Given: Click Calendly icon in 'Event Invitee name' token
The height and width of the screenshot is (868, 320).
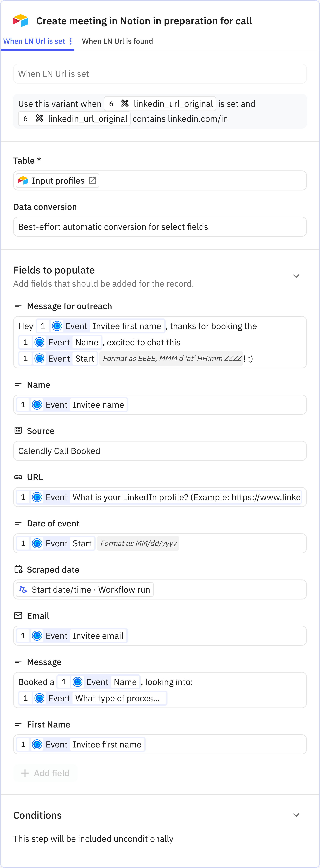Looking at the screenshot, I should pyautogui.click(x=37, y=405).
